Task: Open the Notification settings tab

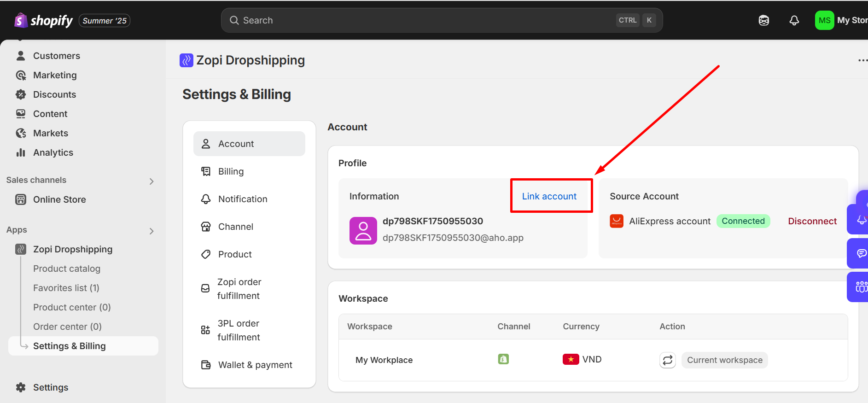Action: pos(249,199)
